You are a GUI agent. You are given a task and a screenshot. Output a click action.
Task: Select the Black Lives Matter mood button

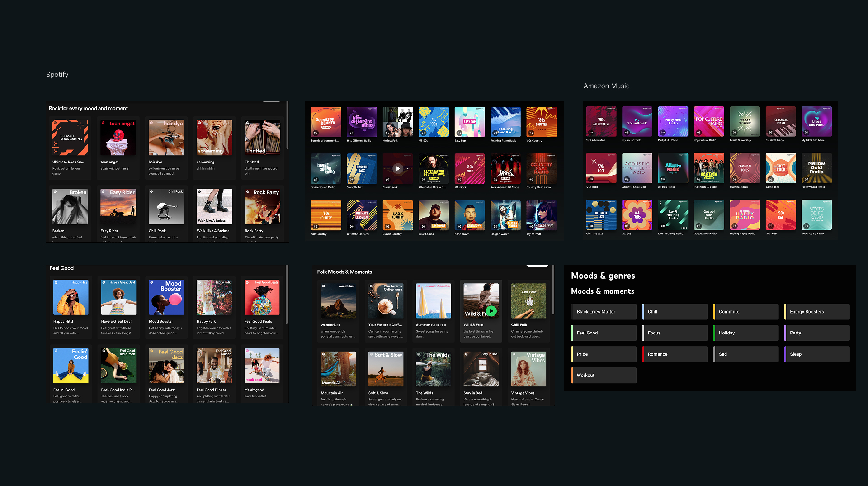pos(604,312)
